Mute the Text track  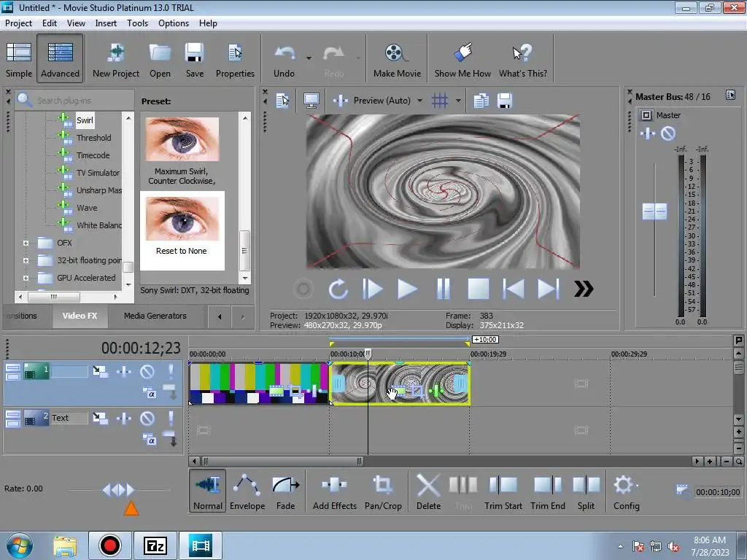pos(147,419)
